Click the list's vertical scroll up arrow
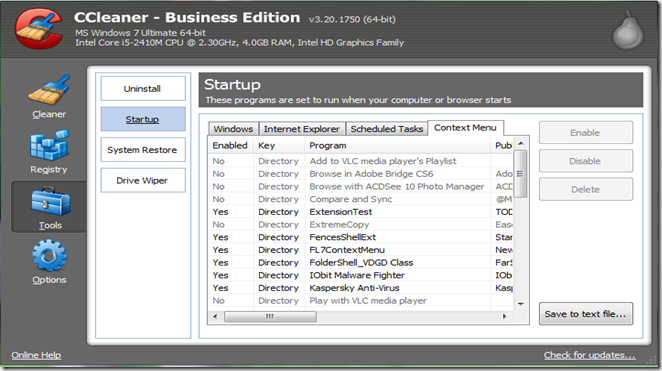 pyautogui.click(x=521, y=144)
